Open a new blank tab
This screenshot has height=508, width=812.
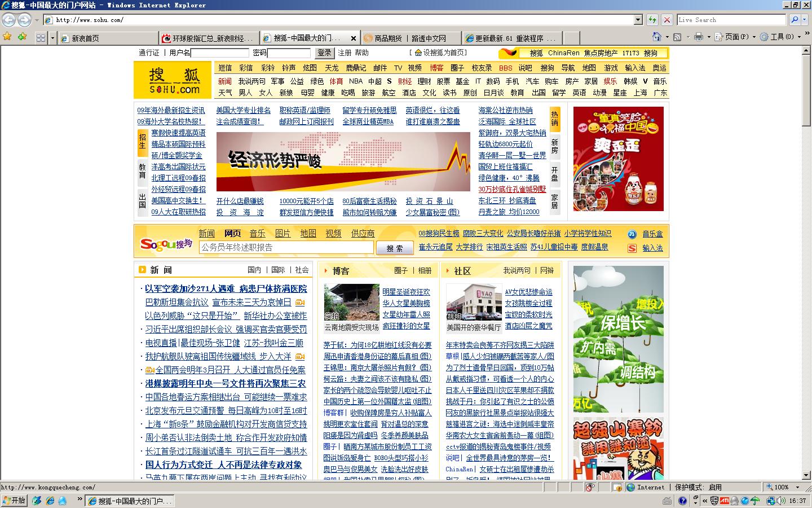click(572, 38)
